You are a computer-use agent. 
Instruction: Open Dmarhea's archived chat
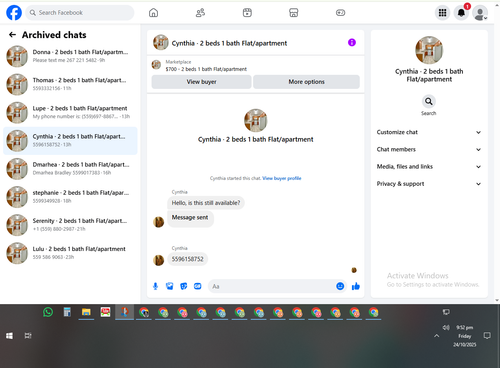point(70,169)
